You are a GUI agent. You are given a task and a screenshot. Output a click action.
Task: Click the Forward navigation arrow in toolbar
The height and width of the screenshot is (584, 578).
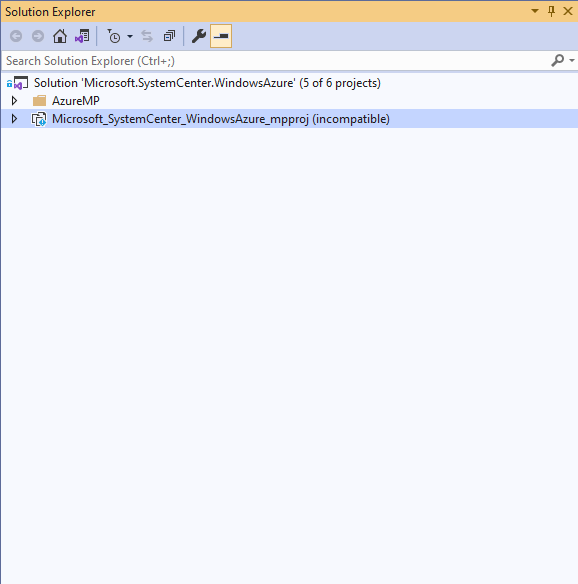click(38, 36)
